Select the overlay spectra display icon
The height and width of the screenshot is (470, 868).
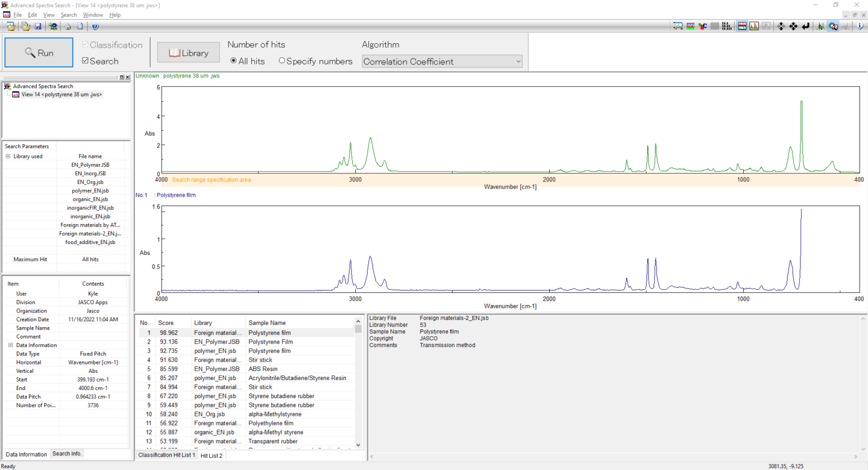(754, 26)
